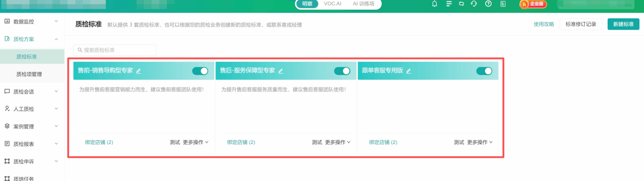Click the 人工质检 person icon
The width and height of the screenshot is (644, 181).
(x=7, y=109)
